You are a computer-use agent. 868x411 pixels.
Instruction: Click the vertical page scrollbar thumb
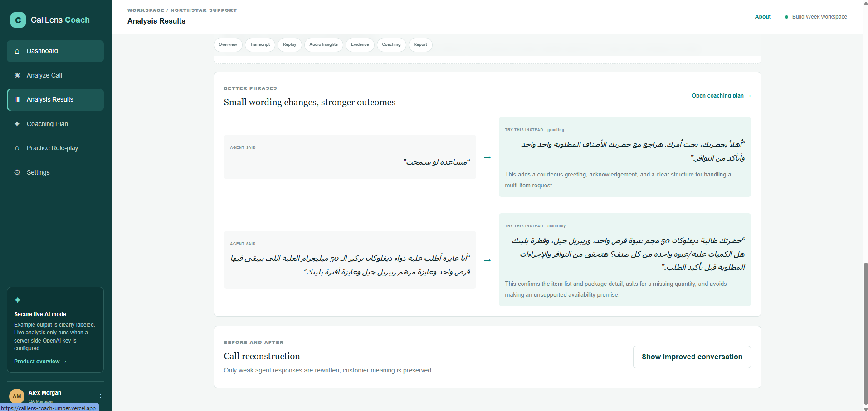pyautogui.click(x=865, y=333)
